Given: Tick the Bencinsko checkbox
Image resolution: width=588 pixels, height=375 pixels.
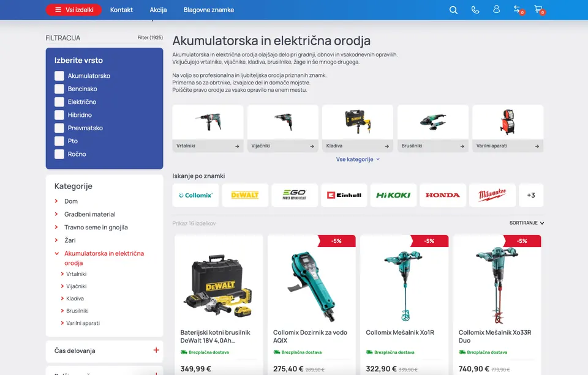Looking at the screenshot, I should (x=59, y=89).
